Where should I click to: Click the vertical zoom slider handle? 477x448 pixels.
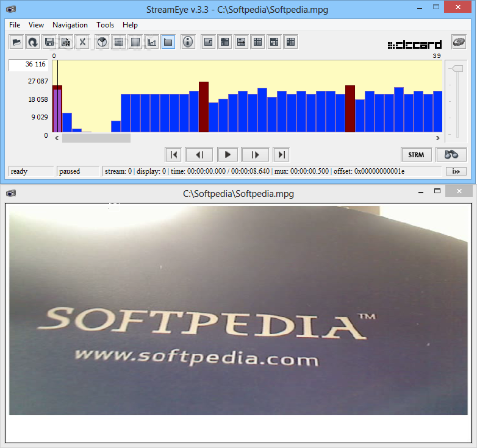tap(457, 69)
